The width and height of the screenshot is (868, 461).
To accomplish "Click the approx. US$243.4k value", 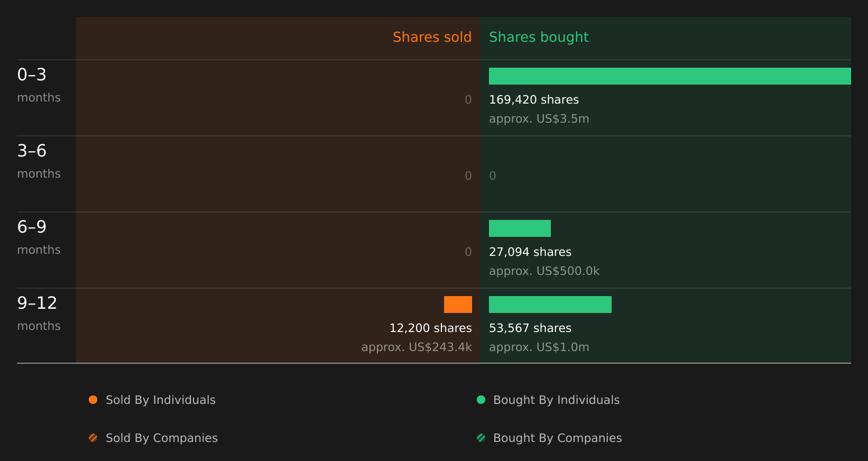I will point(417,347).
